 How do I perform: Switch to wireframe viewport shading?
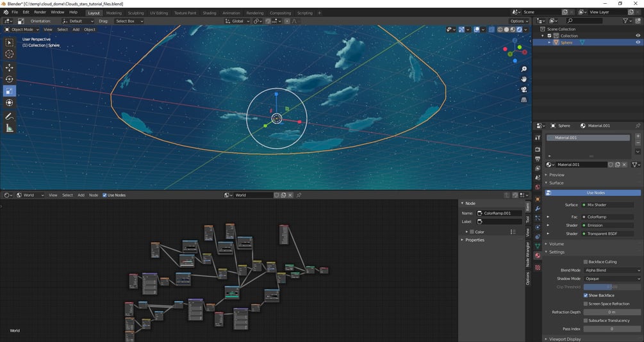500,29
